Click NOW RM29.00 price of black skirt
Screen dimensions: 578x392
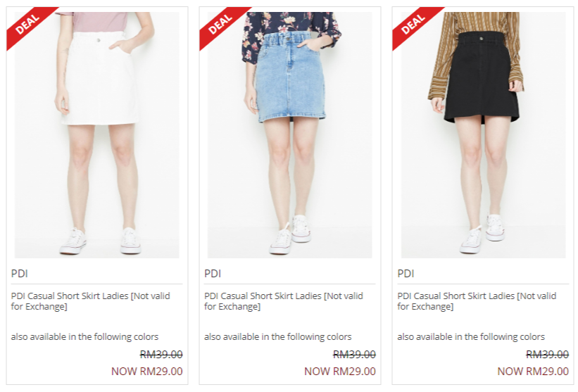tap(533, 371)
